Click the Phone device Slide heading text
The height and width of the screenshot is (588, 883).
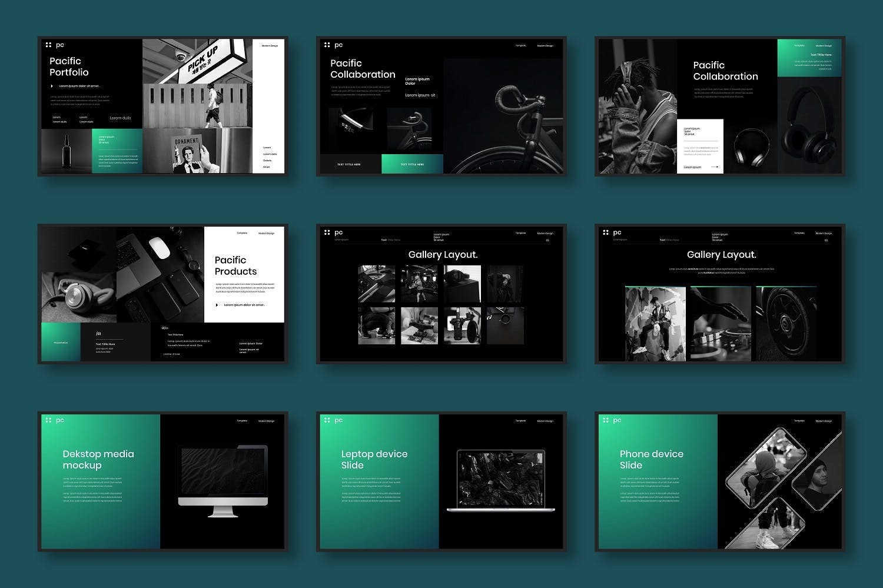pos(651,459)
